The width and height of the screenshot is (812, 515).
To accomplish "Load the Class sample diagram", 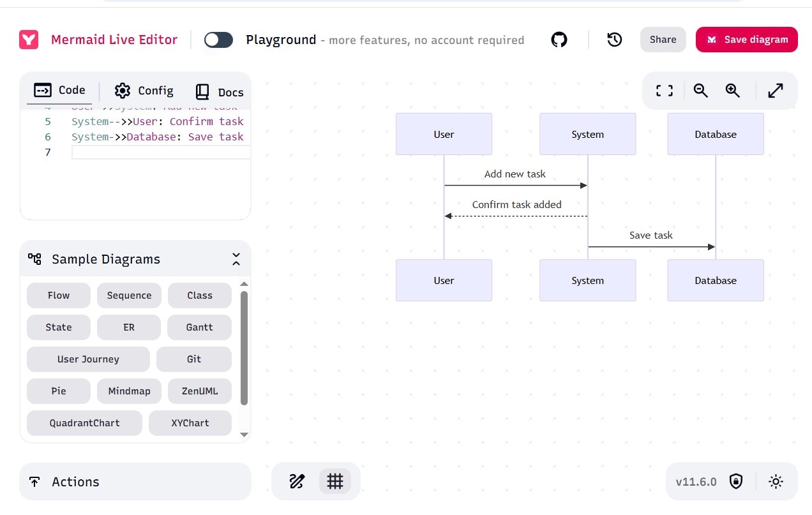I will click(x=200, y=295).
